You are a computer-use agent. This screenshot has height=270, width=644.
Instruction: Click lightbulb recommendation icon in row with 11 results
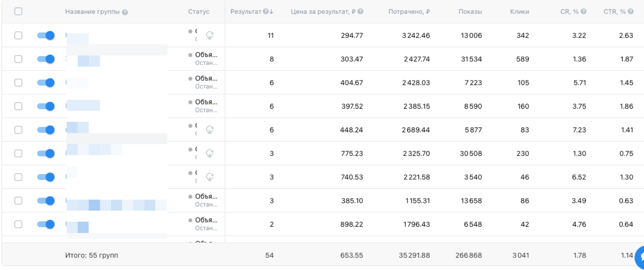click(210, 35)
